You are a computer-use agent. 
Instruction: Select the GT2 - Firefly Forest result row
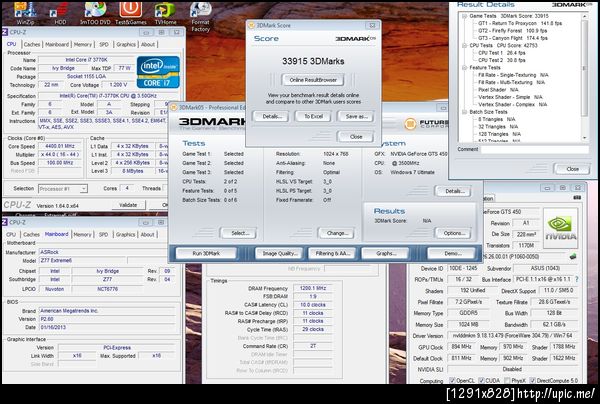tap(513, 31)
